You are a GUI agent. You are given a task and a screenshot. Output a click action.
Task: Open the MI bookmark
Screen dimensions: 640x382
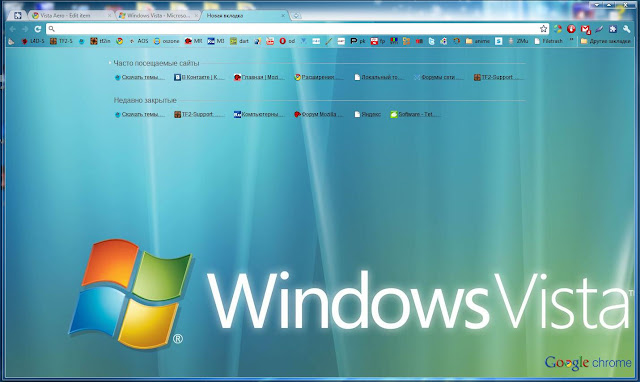click(216, 41)
